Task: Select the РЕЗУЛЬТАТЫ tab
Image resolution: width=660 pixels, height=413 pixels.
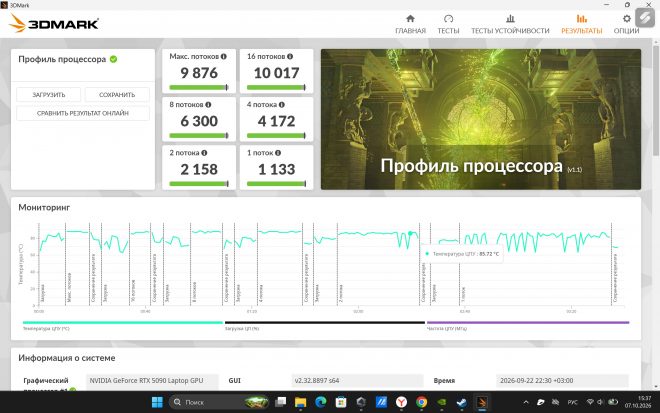Action: point(582,24)
